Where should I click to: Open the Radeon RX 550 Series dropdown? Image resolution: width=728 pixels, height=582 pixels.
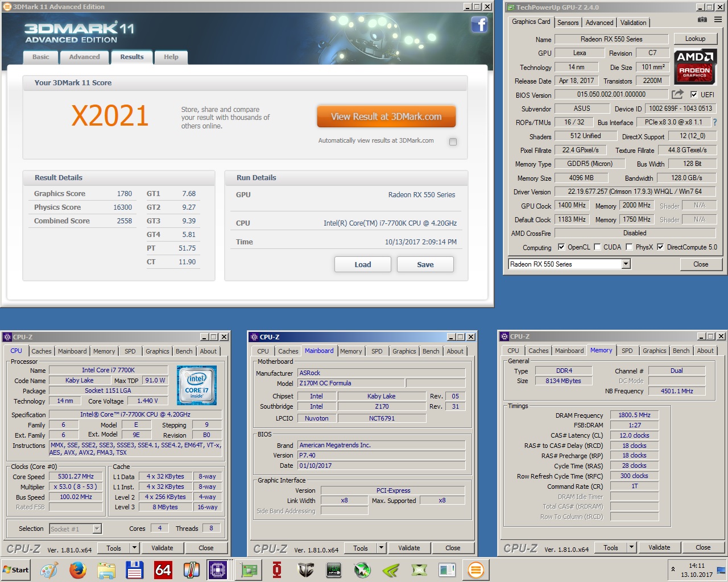[x=626, y=264]
